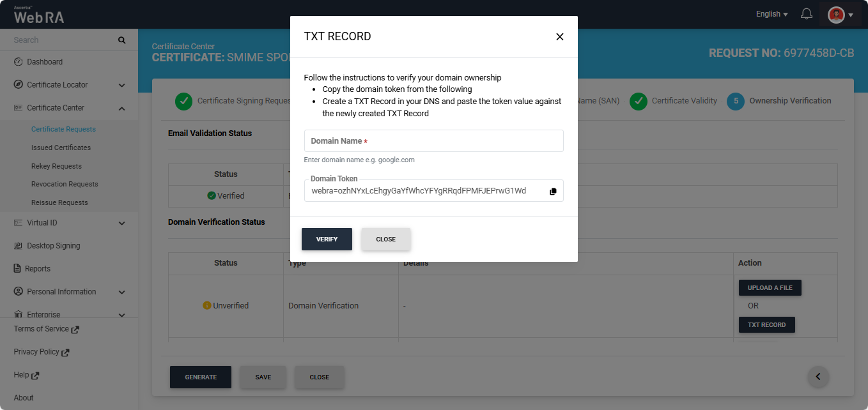Screen dimensions: 868x410
Task: Click the green check on Certificate Validity step
Action: (638, 101)
